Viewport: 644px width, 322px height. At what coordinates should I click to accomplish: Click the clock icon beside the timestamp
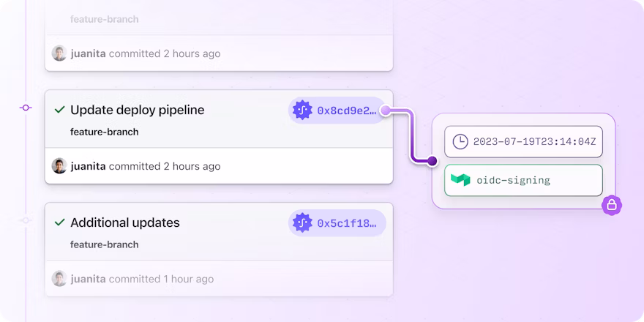click(460, 141)
